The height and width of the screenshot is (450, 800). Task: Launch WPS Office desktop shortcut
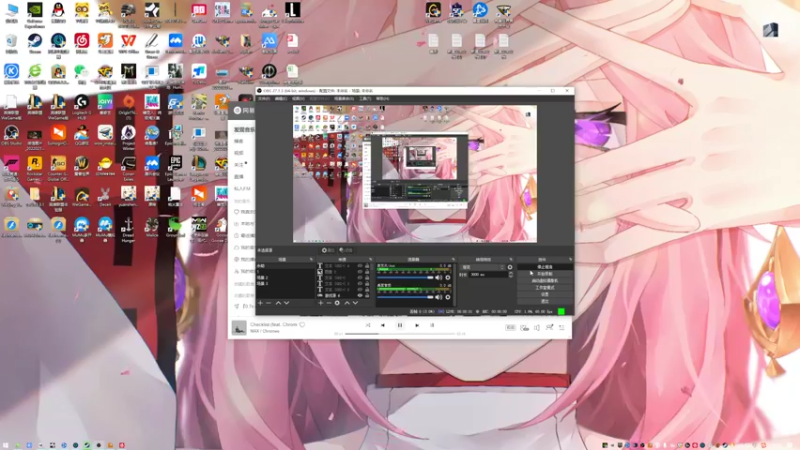coord(129,42)
